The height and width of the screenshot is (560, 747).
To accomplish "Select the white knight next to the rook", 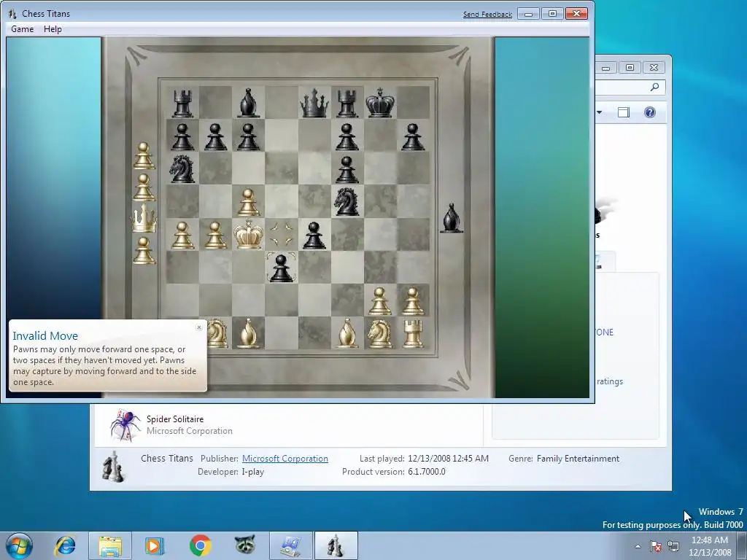I will pos(379,332).
